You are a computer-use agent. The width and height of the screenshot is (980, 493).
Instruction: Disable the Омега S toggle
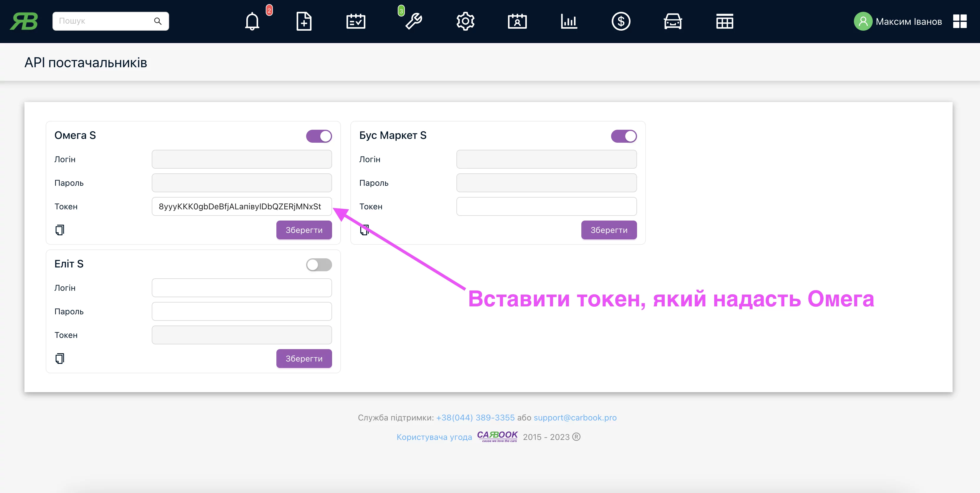[319, 136]
